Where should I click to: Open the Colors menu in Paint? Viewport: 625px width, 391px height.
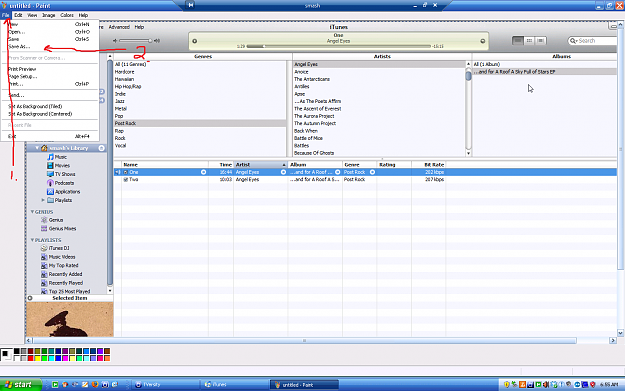[x=67, y=15]
